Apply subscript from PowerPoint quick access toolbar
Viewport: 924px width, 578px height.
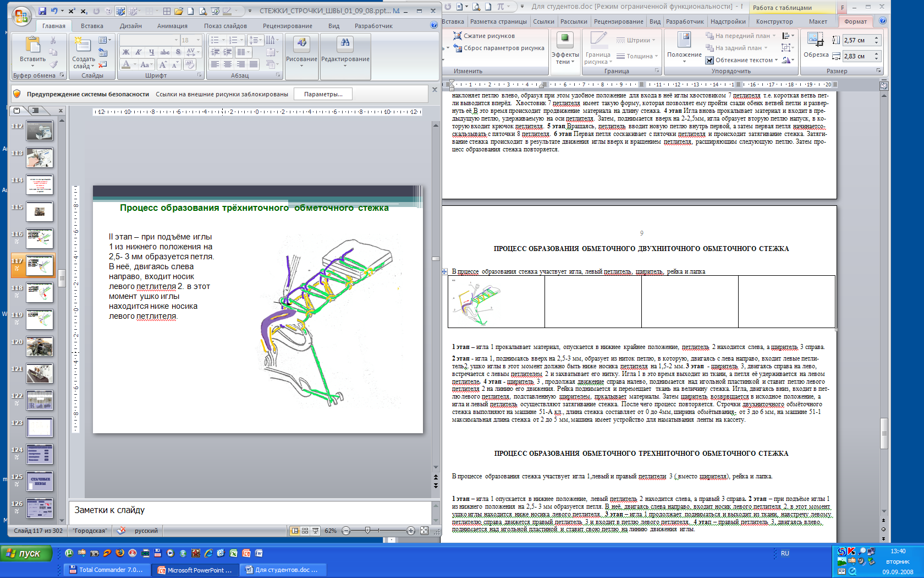[84, 11]
